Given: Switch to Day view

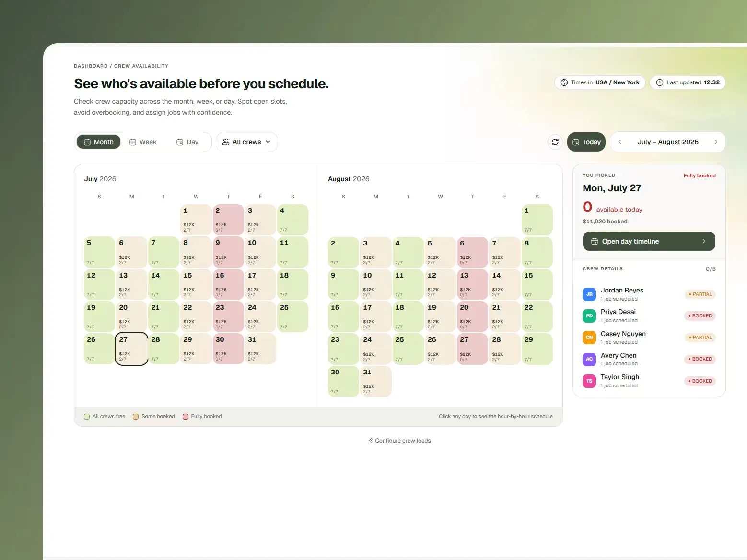Looking at the screenshot, I should point(187,142).
